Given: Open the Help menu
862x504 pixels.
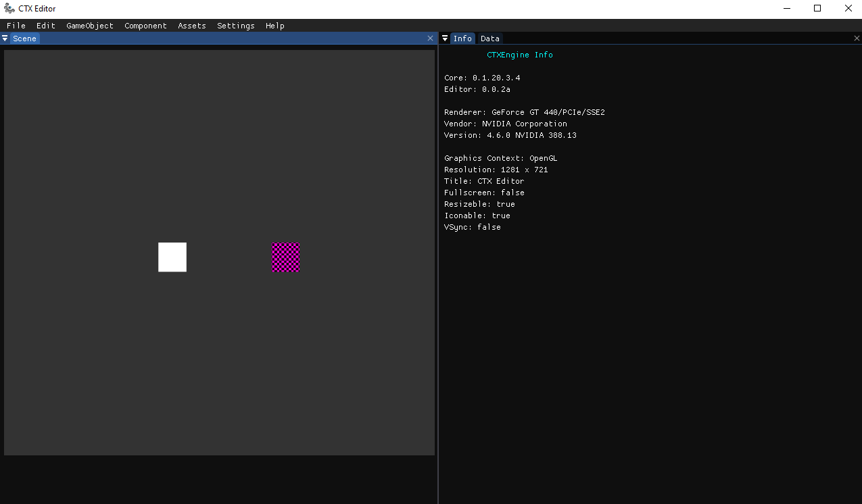Looking at the screenshot, I should tap(275, 26).
